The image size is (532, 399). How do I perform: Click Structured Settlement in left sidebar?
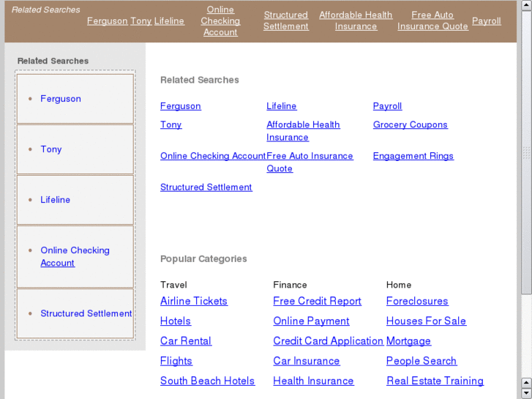click(x=86, y=313)
